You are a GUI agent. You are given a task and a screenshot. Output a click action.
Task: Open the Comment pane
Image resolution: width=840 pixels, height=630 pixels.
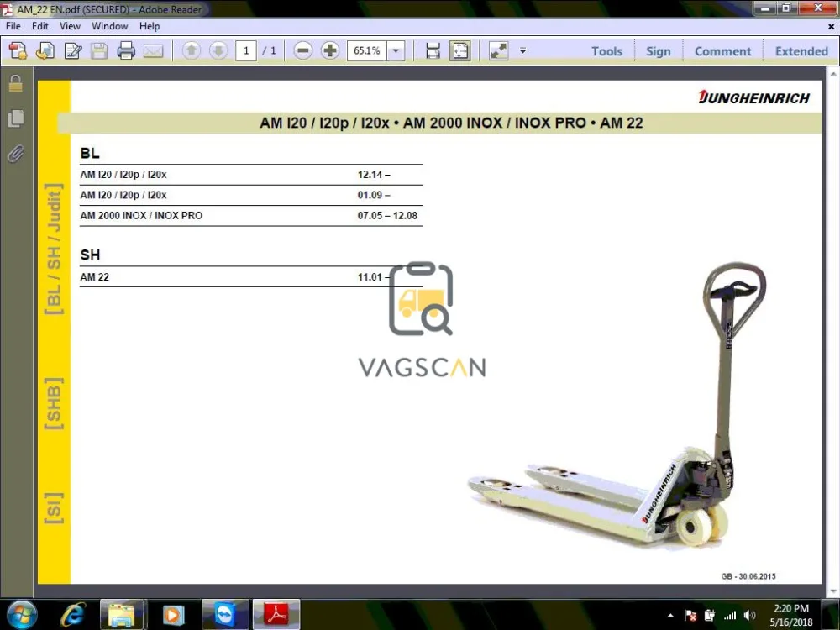point(722,51)
